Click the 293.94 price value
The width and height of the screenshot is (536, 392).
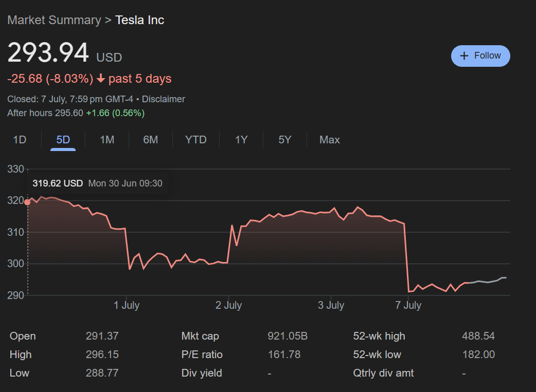pos(48,52)
